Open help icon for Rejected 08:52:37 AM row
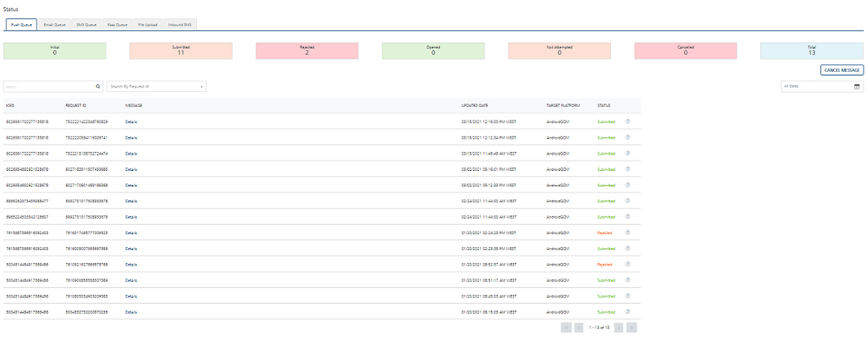The height and width of the screenshot is (341, 868). point(628,264)
